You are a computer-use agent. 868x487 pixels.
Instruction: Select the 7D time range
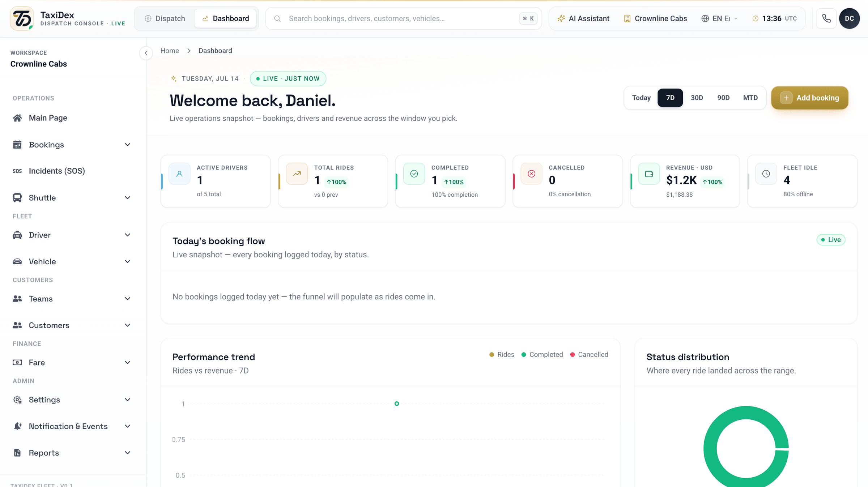point(670,98)
